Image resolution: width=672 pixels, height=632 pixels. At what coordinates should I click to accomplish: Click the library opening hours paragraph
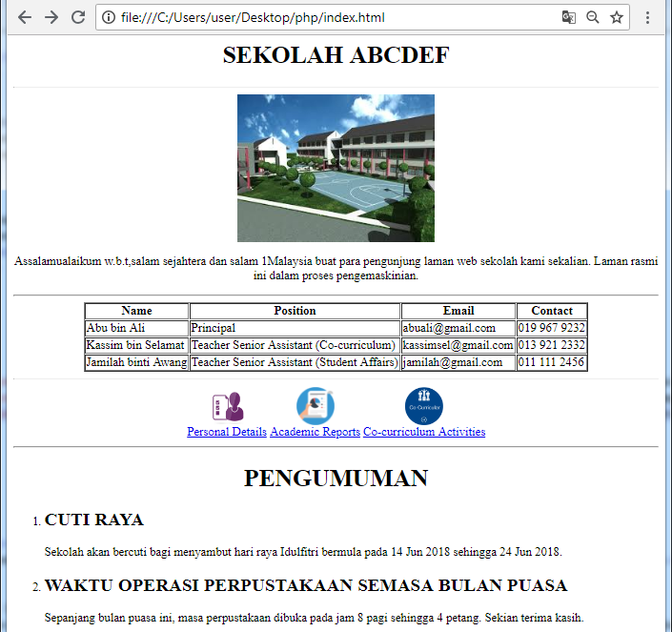315,618
